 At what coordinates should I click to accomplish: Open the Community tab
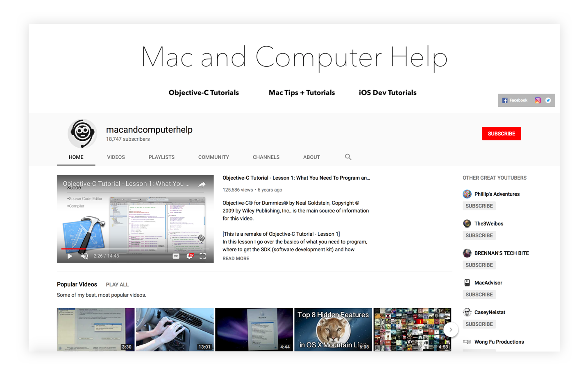pos(213,157)
